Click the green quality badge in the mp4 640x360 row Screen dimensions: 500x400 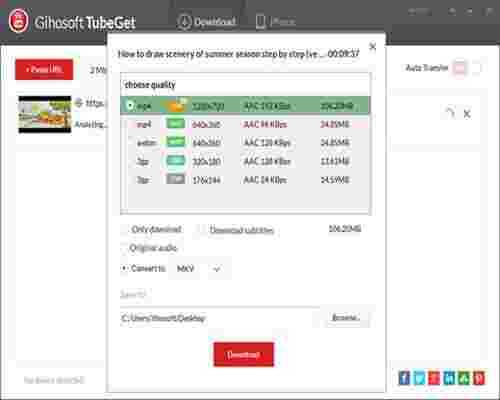[x=176, y=124]
